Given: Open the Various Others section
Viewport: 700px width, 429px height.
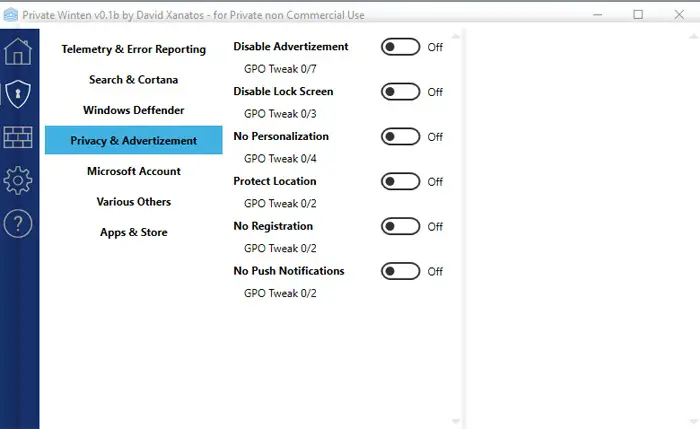Looking at the screenshot, I should coord(133,201).
